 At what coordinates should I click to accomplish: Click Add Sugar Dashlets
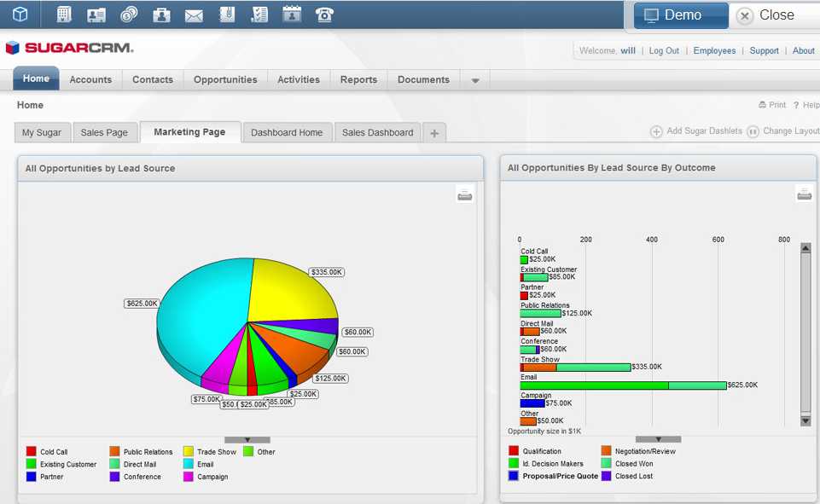click(696, 131)
